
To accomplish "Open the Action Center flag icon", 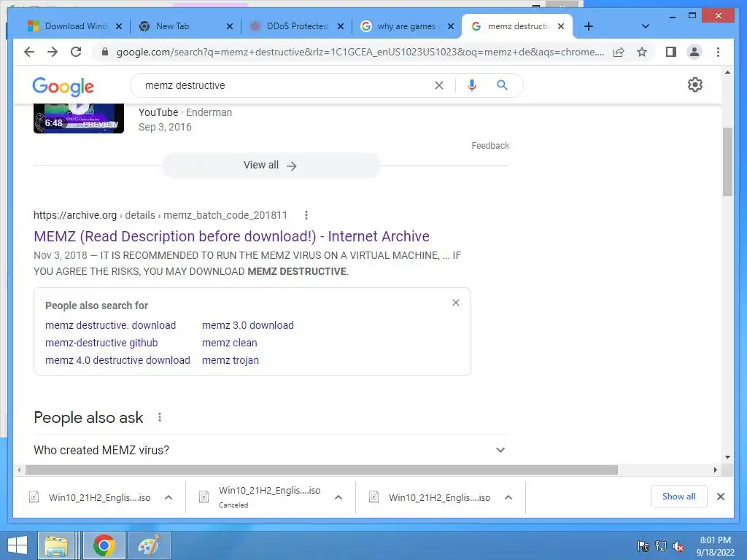I will click(643, 546).
